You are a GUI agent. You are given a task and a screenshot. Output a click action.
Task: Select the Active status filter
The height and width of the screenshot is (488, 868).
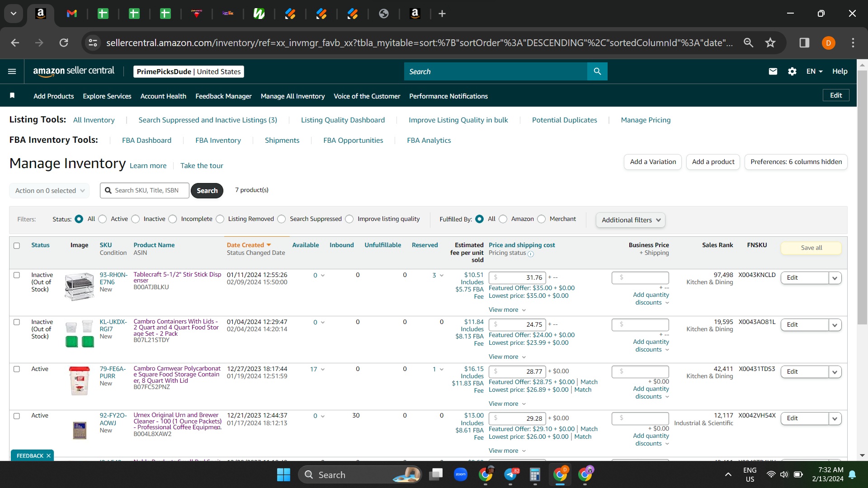pos(103,219)
